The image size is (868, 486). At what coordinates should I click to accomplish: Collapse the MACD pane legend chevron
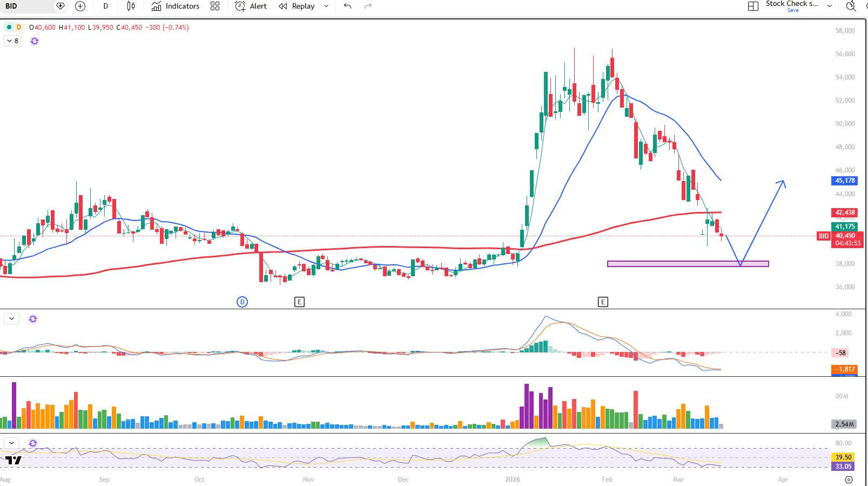pos(11,319)
